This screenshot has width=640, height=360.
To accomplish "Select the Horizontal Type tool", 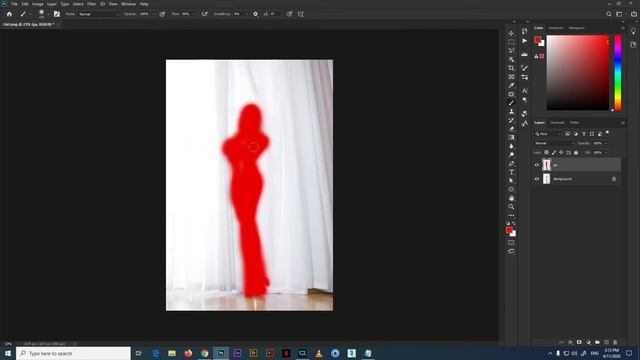I will click(x=511, y=172).
